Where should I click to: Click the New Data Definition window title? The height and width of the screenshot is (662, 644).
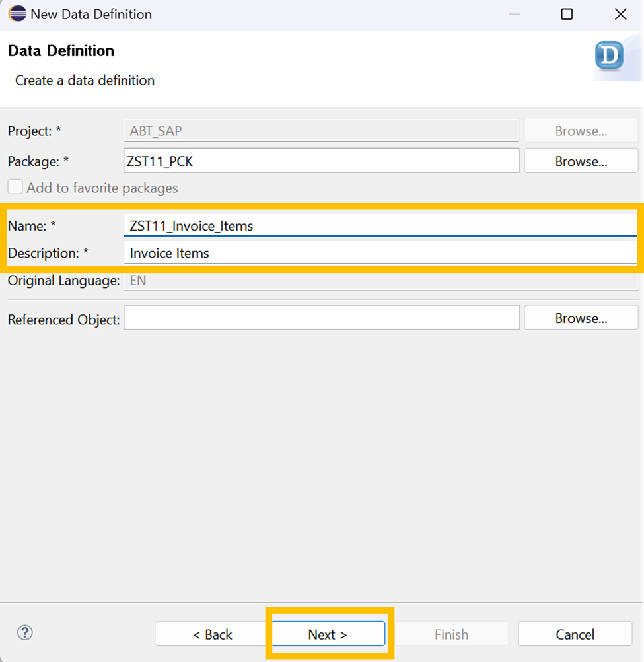[x=91, y=14]
